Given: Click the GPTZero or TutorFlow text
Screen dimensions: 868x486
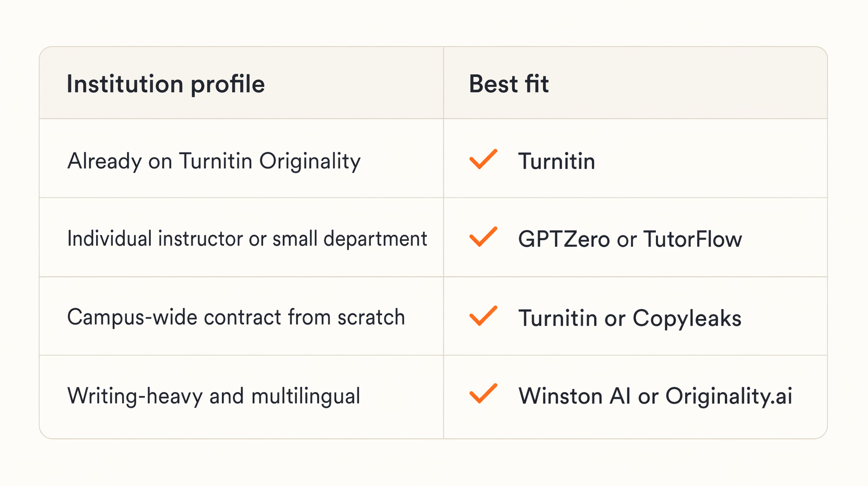Looking at the screenshot, I should pos(630,240).
